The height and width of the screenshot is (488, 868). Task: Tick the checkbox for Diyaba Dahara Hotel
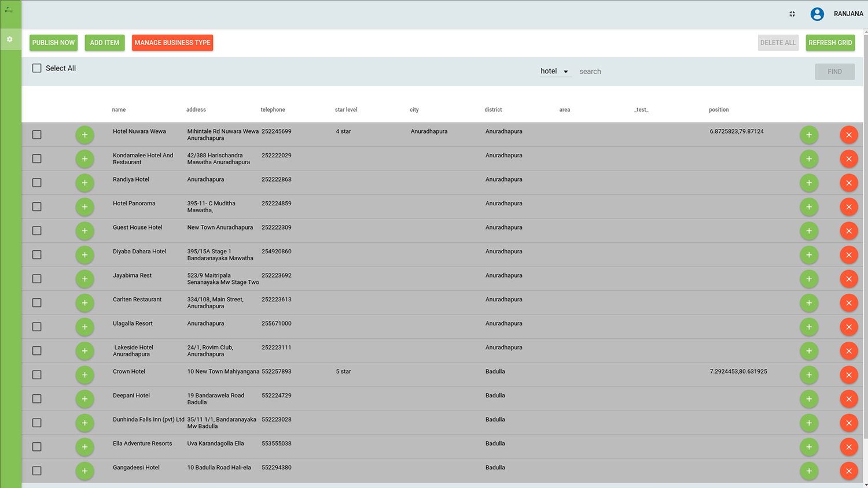tap(37, 255)
